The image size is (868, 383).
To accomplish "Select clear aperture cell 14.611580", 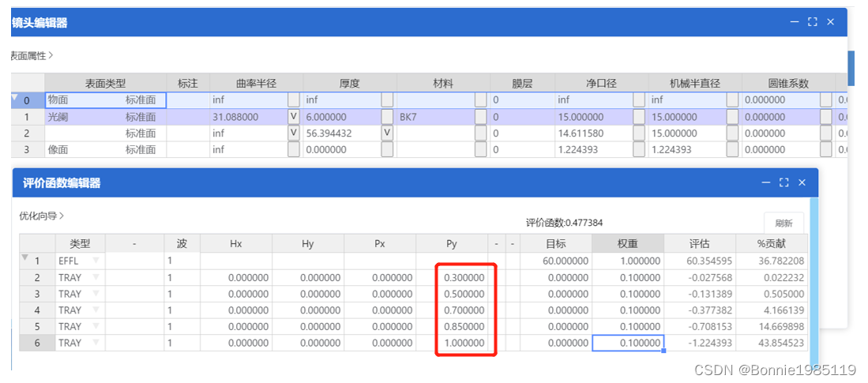I will (x=594, y=133).
